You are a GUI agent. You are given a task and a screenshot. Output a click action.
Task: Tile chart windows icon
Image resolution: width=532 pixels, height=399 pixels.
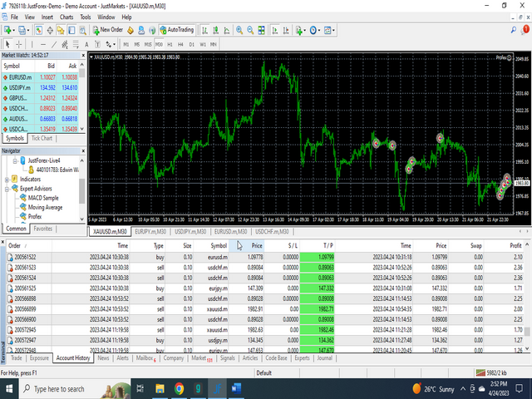point(261,30)
